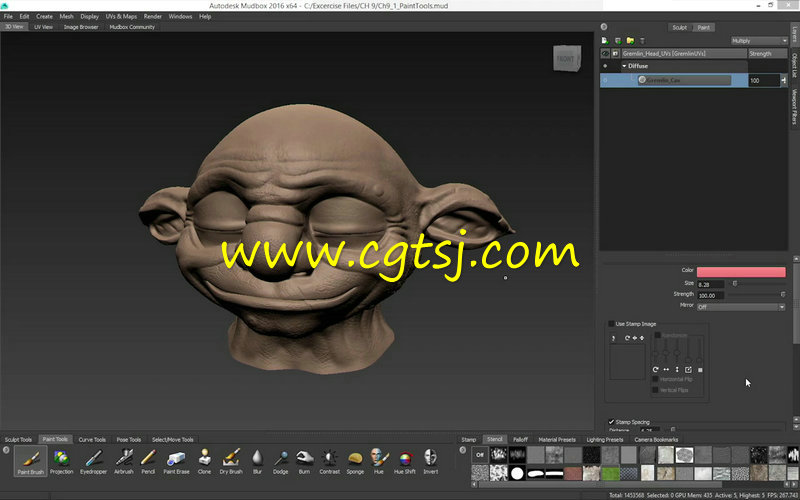Select the Paint Erase tool
Viewport: 800px width, 500px height.
point(176,461)
